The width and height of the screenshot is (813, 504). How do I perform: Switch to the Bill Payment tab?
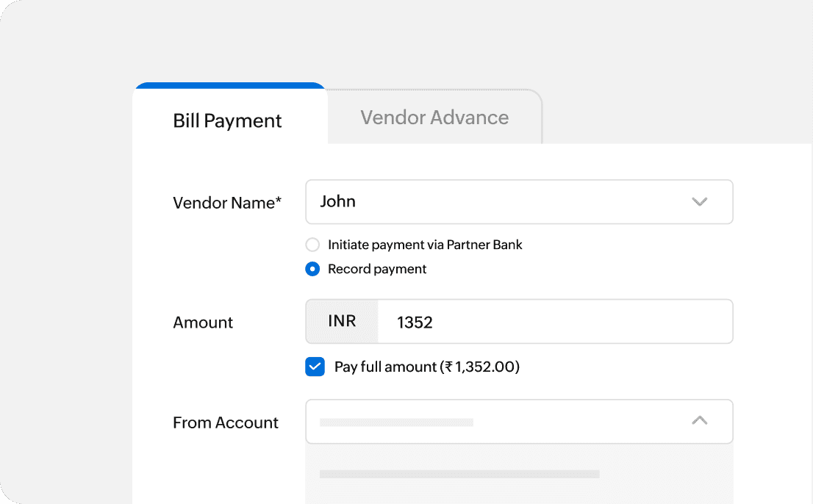point(227,120)
